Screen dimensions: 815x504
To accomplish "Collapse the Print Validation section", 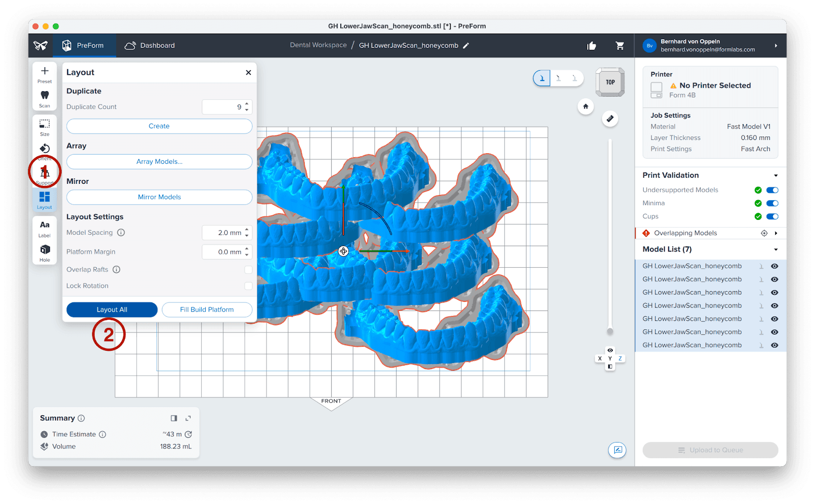I will click(x=776, y=176).
